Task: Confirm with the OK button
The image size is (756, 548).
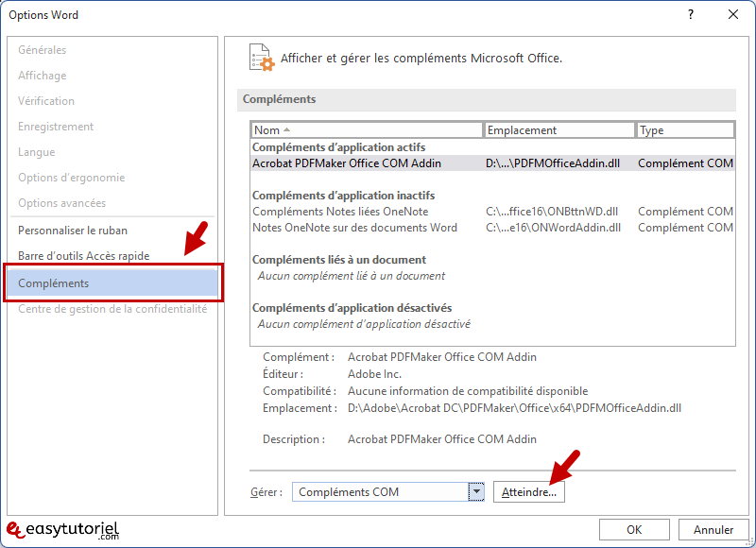Action: [x=634, y=529]
